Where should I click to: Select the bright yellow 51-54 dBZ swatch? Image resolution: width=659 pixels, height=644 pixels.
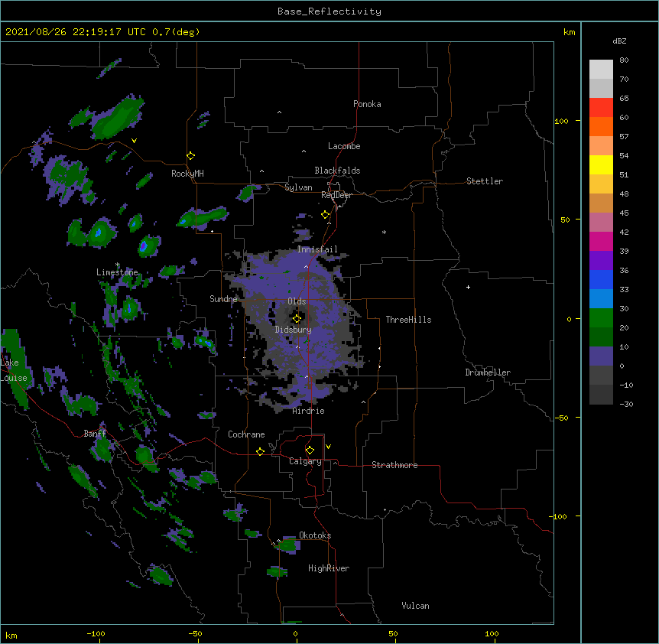601,164
